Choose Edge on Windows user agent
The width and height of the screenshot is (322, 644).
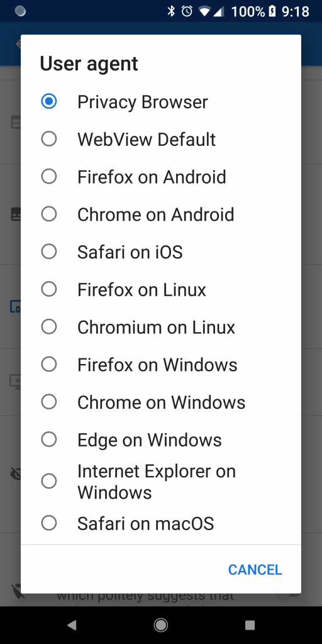pyautogui.click(x=160, y=440)
